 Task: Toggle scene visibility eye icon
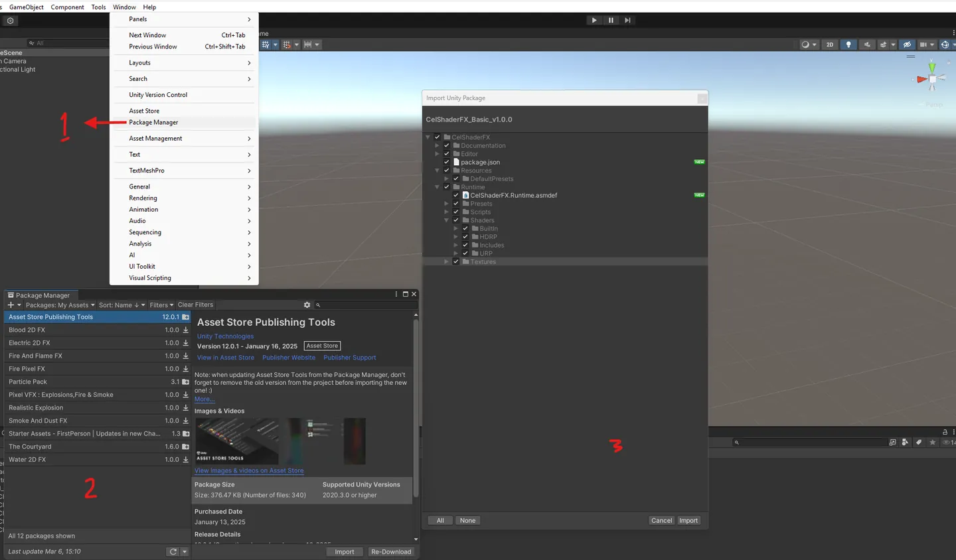click(x=907, y=44)
